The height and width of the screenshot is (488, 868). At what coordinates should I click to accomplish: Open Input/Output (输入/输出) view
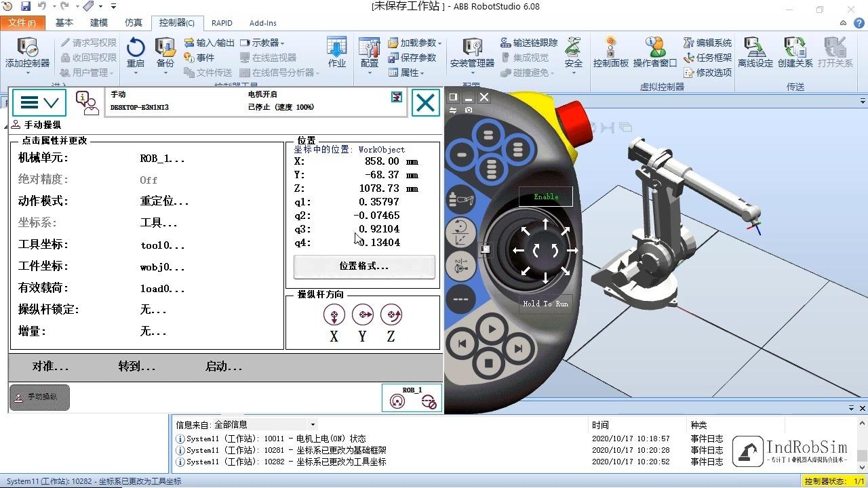click(x=210, y=43)
